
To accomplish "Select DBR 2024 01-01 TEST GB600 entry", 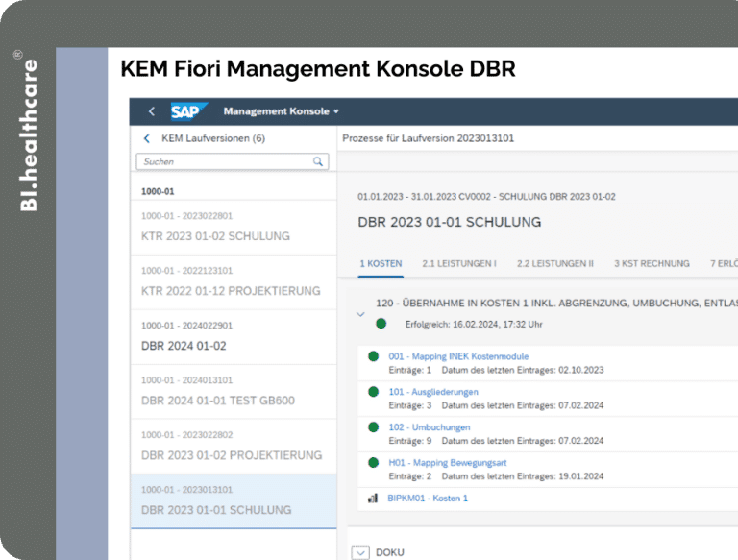I will click(x=234, y=392).
